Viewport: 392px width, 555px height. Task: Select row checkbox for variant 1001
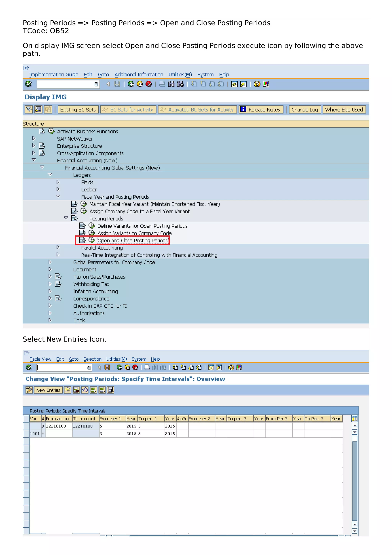pyautogui.click(x=26, y=433)
